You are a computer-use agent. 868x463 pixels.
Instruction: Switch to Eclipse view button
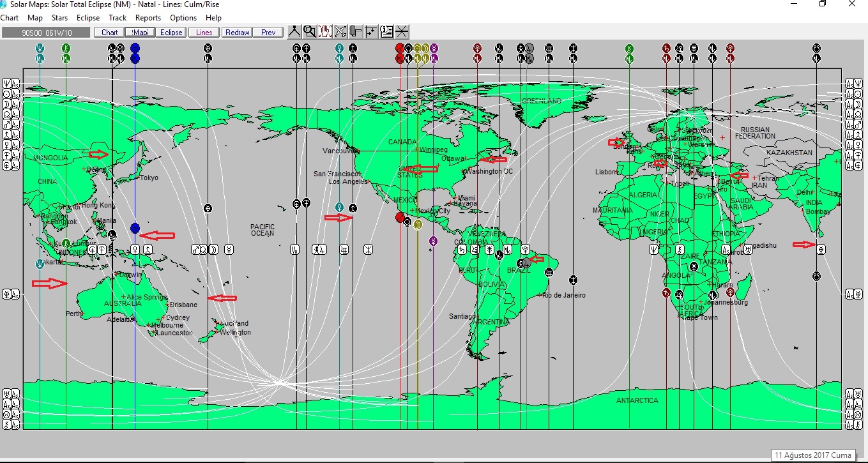coord(171,32)
